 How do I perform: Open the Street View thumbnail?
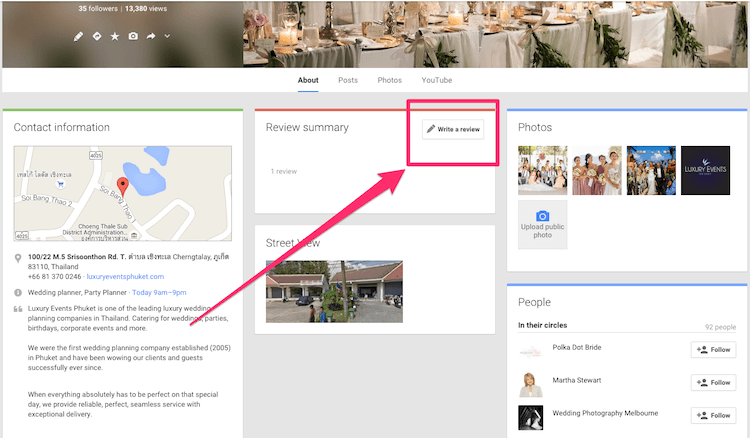click(x=334, y=291)
